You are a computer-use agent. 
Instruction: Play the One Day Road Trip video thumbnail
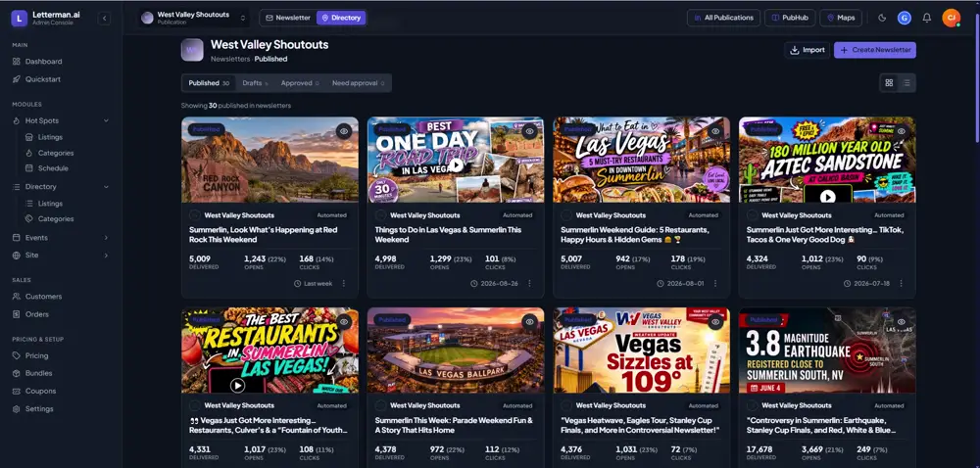(457, 164)
